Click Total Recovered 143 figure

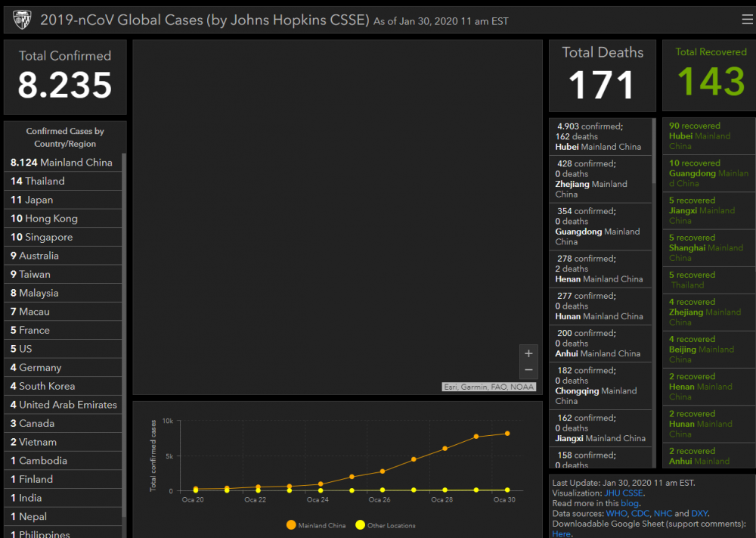711,81
